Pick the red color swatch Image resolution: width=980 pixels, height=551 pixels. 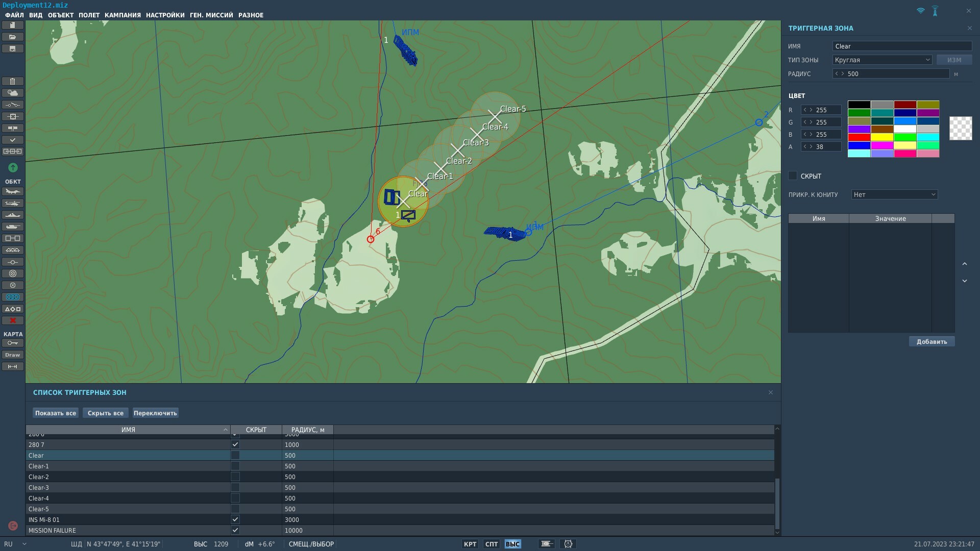point(859,137)
